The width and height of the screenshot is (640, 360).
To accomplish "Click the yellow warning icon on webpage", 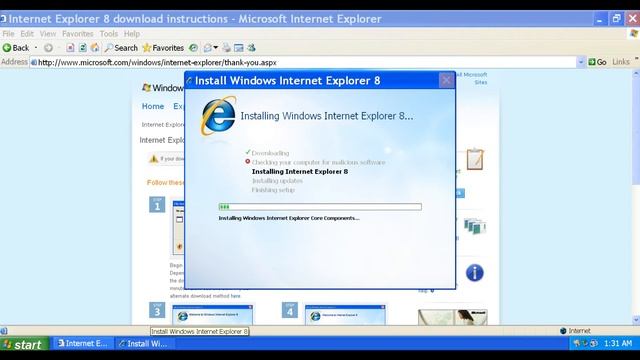I will coord(153,158).
